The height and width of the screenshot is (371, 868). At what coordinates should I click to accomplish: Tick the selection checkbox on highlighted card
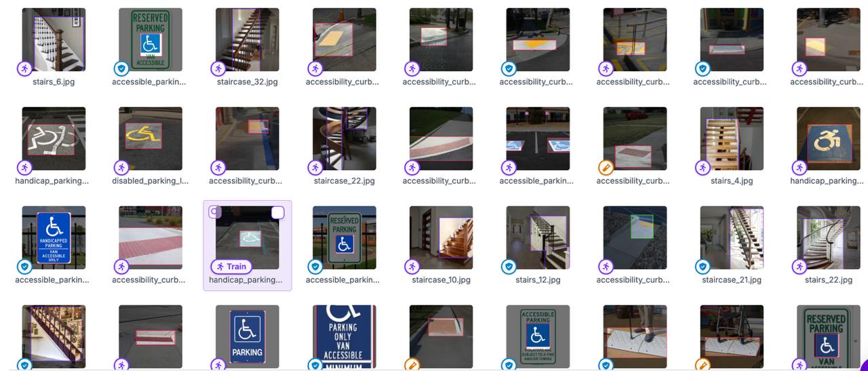[x=277, y=213]
